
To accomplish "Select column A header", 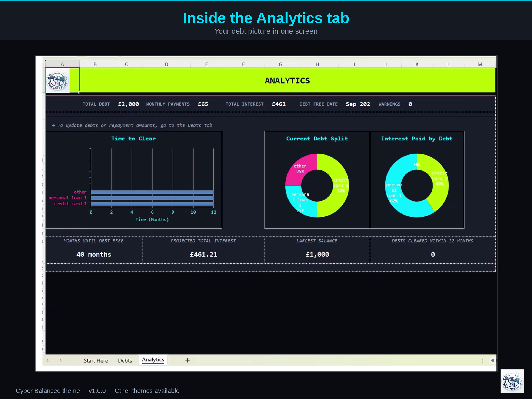I will [62, 64].
